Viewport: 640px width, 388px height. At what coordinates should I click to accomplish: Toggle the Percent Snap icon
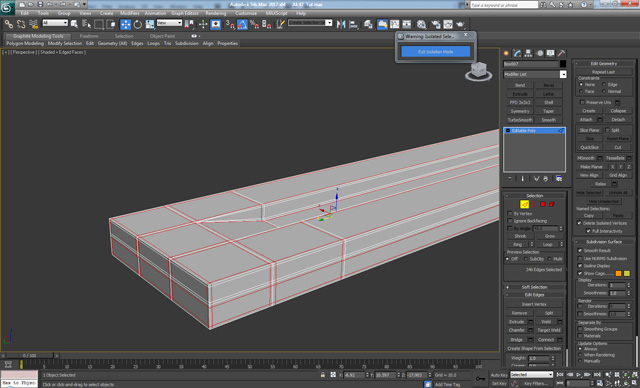254,24
